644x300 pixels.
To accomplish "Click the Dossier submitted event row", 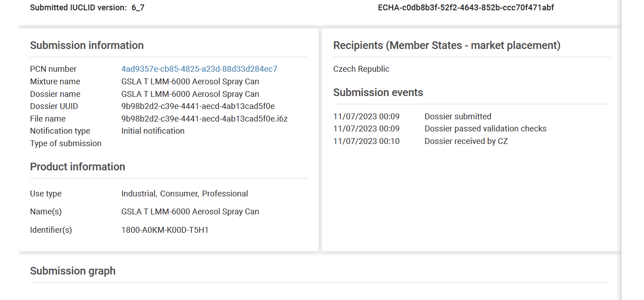I will coord(458,117).
